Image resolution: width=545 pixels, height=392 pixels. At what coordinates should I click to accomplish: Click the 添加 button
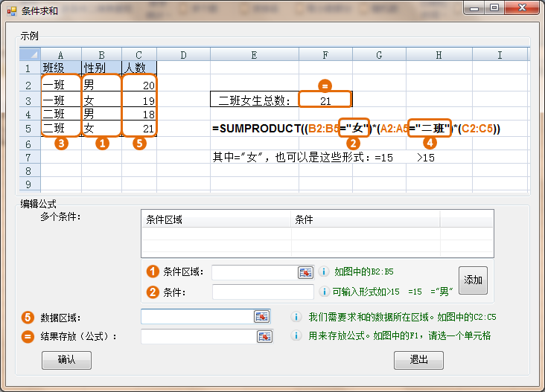473,280
